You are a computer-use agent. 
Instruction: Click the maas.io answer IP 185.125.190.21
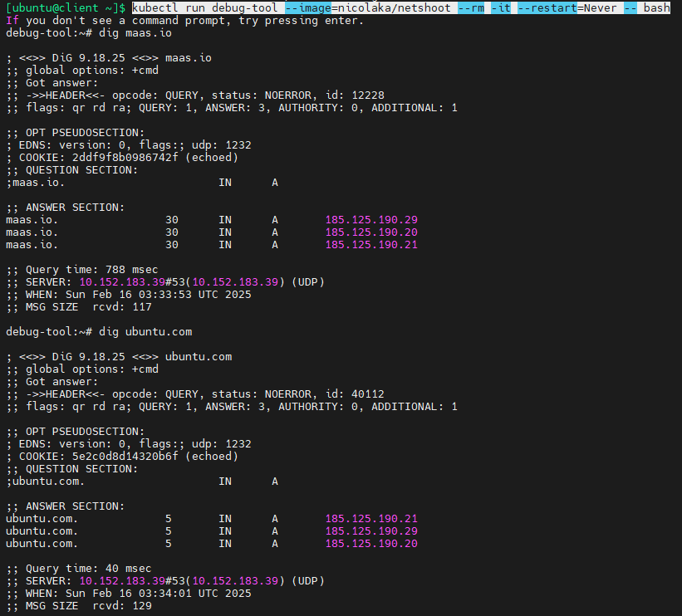pyautogui.click(x=371, y=245)
